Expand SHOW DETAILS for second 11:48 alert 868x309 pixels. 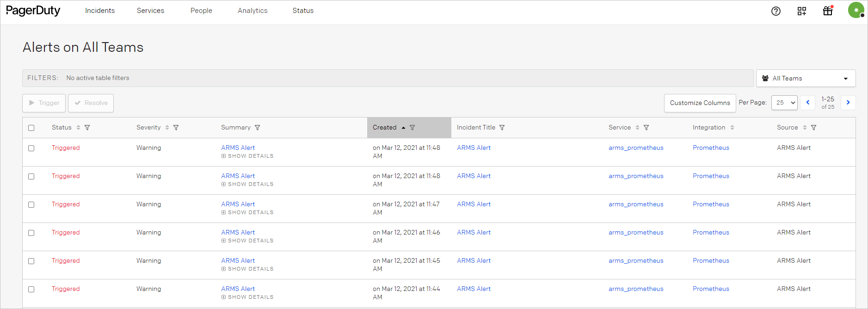pyautogui.click(x=247, y=185)
